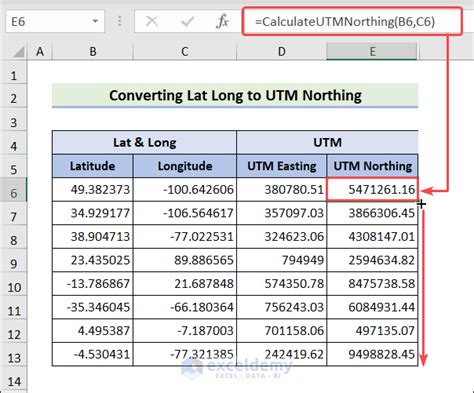Select column C header

[185, 52]
